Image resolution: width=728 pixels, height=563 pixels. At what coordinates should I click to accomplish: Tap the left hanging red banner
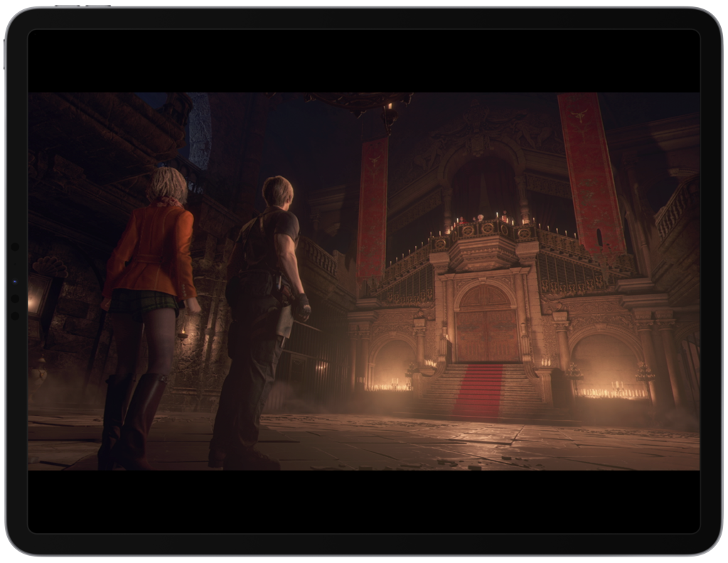tap(373, 206)
